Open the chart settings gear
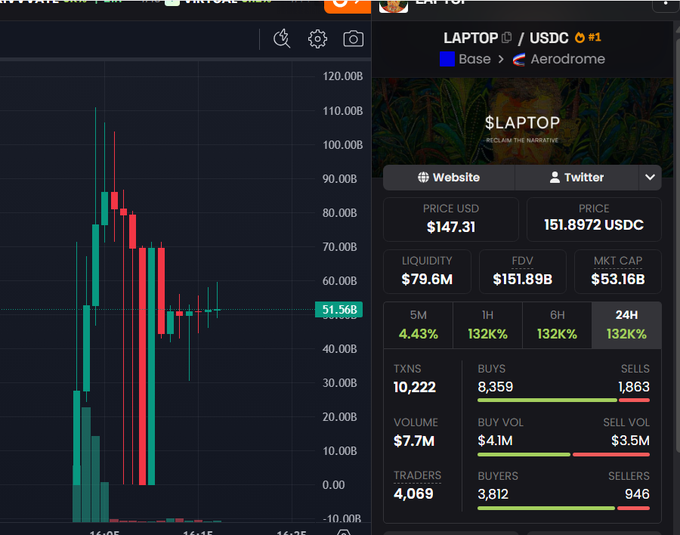This screenshot has height=535, width=680. tap(317, 39)
